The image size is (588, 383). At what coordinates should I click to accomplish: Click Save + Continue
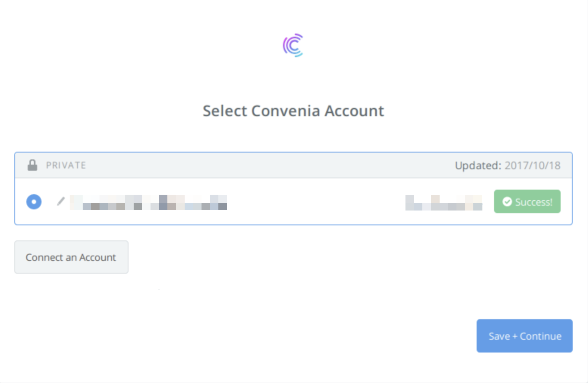pyautogui.click(x=524, y=336)
